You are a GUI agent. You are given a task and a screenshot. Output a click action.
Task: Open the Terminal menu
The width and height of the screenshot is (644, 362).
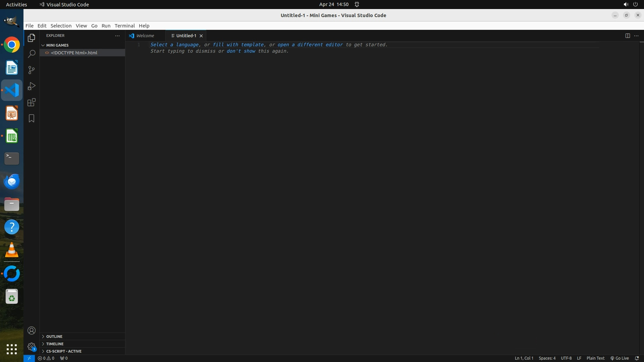tap(124, 25)
